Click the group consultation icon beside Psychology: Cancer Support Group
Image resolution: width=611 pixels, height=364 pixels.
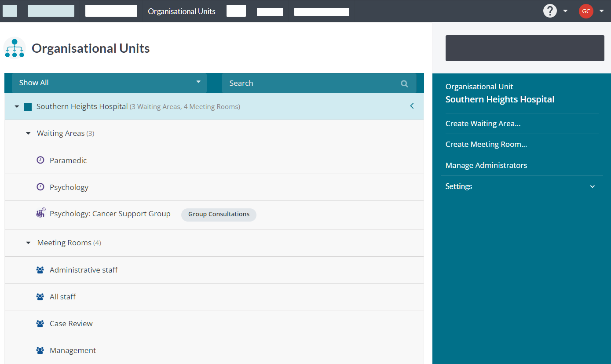[40, 213]
